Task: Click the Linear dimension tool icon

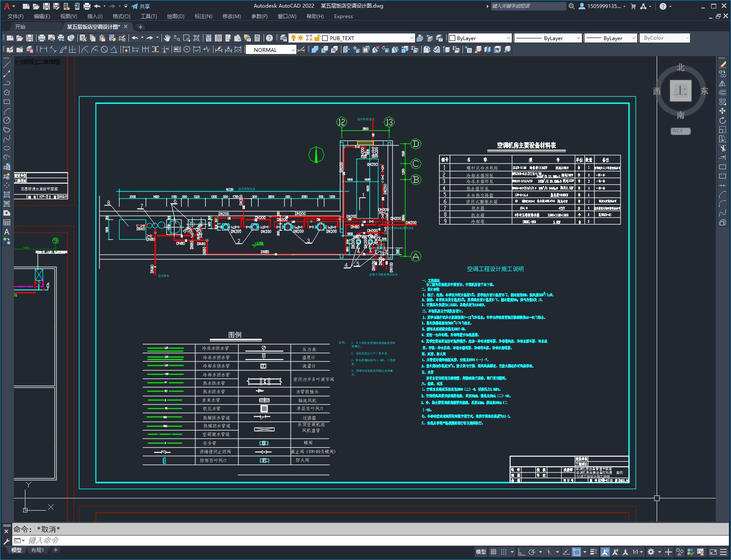Action: pyautogui.click(x=43, y=50)
